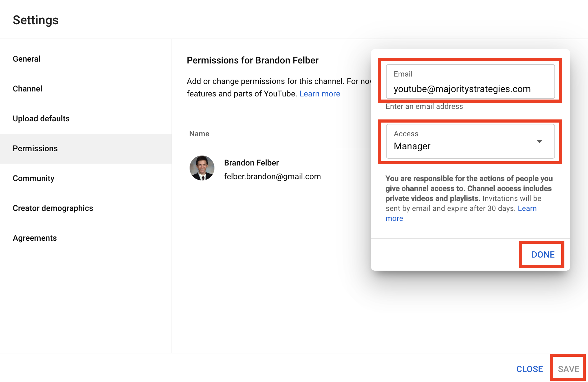Select Upload defaults in sidebar
This screenshot has width=588, height=382.
click(86, 119)
